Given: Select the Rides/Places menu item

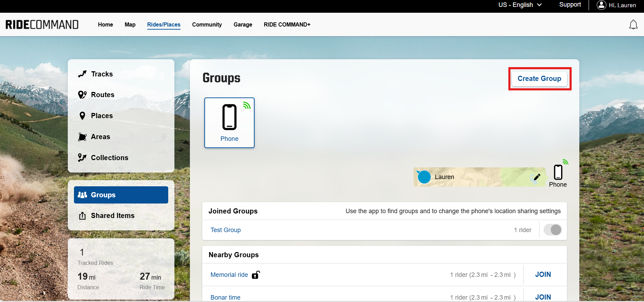Looking at the screenshot, I should point(164,24).
